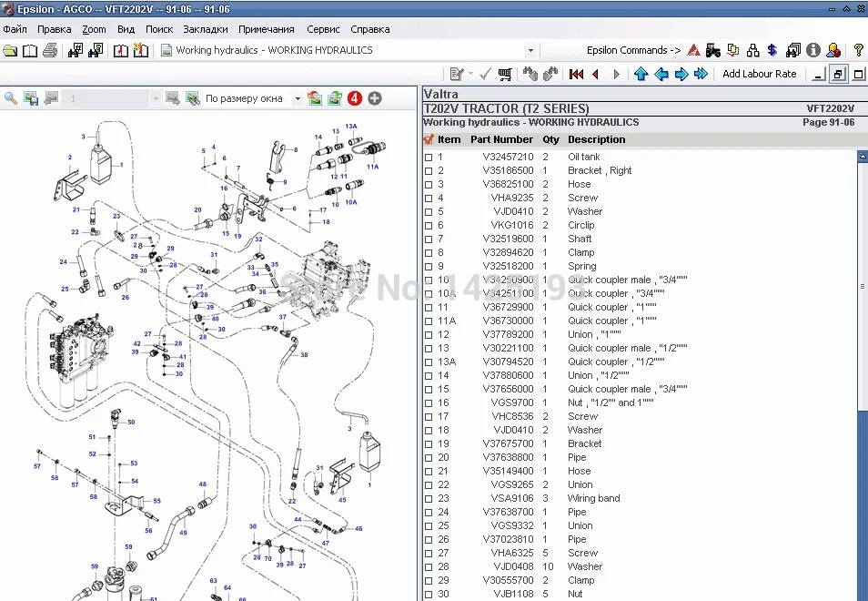This screenshot has width=868, height=601.
Task: Open the Working hydraulics page dropdown
Action: [530, 50]
